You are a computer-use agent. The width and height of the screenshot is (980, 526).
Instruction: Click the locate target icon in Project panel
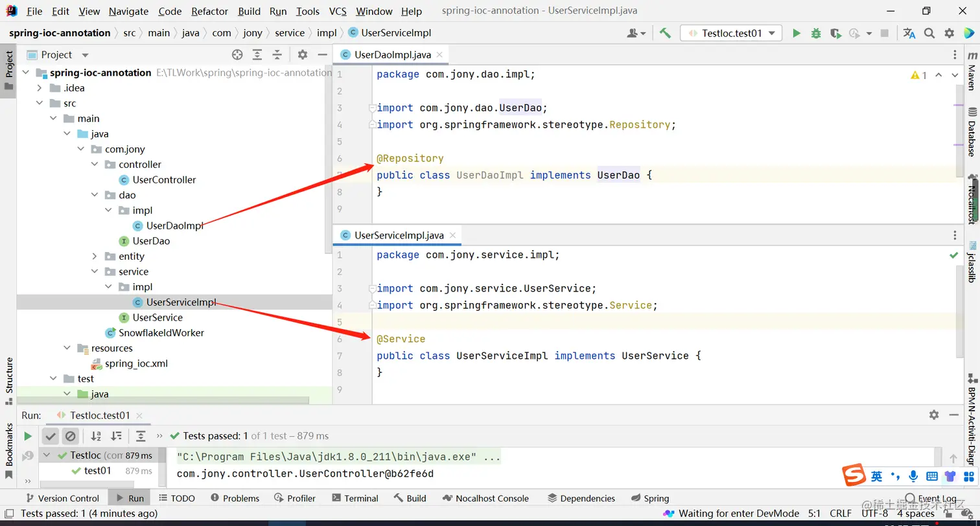(237, 55)
